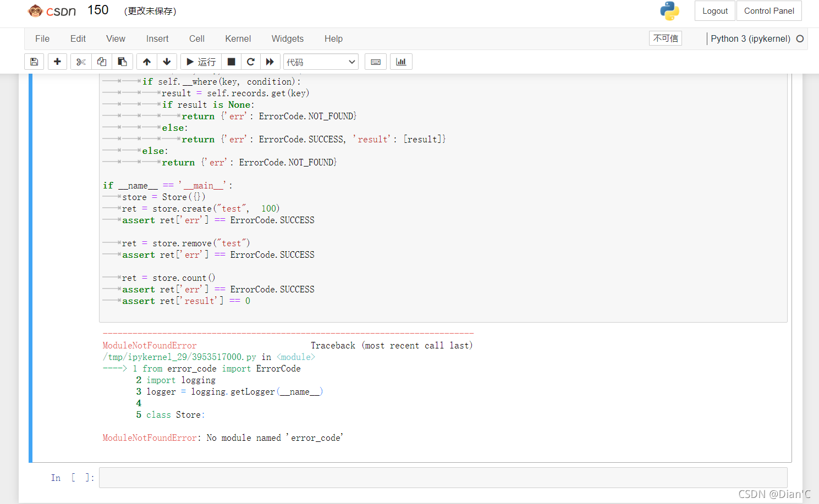Viewport: 819px width, 504px height.
Task: Restart the kernel with the circular arrow icon
Action: [x=251, y=62]
